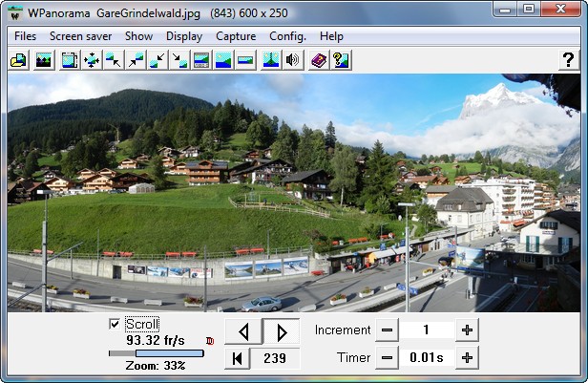The image size is (588, 383).
Task: Open the Capture menu
Action: click(236, 36)
